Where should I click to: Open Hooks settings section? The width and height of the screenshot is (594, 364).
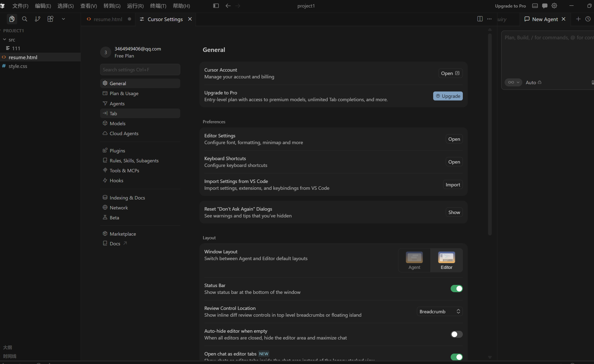140,180
